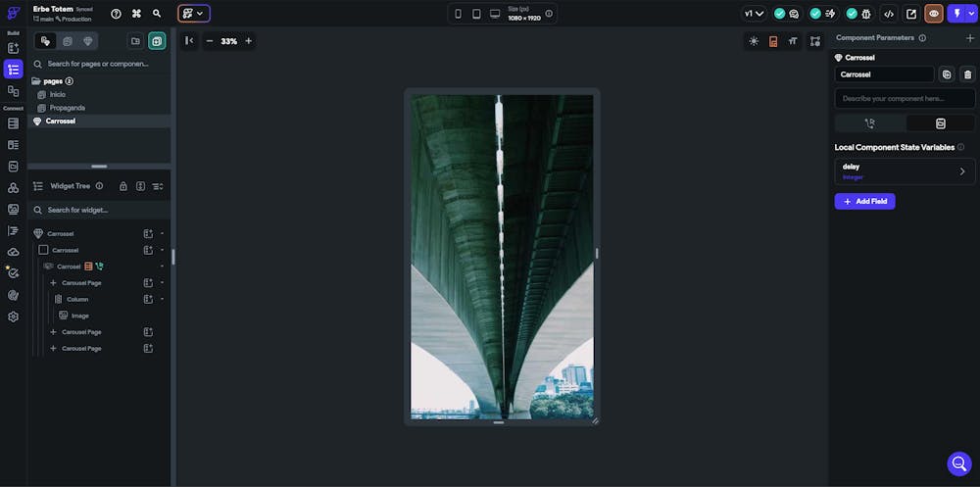Screen dimensions: 980x487
Task: Open comments icon in top bar
Action: coord(794,14)
